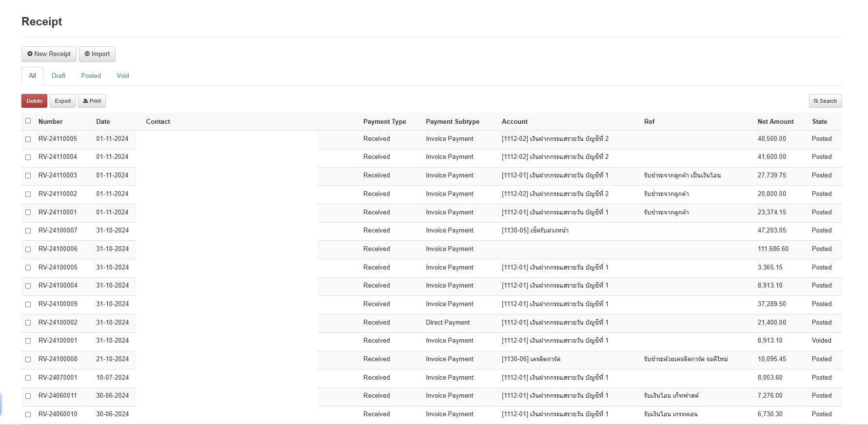Click the Import button

[97, 54]
